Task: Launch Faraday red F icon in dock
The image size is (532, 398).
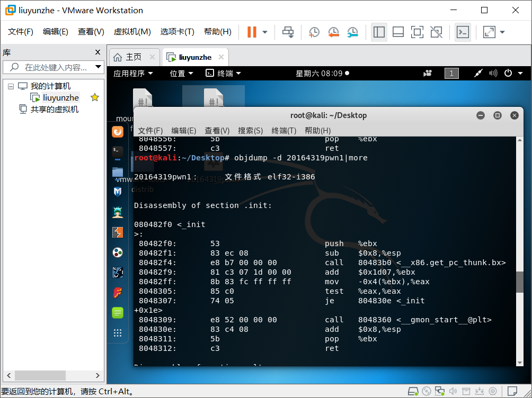Action: (118, 293)
